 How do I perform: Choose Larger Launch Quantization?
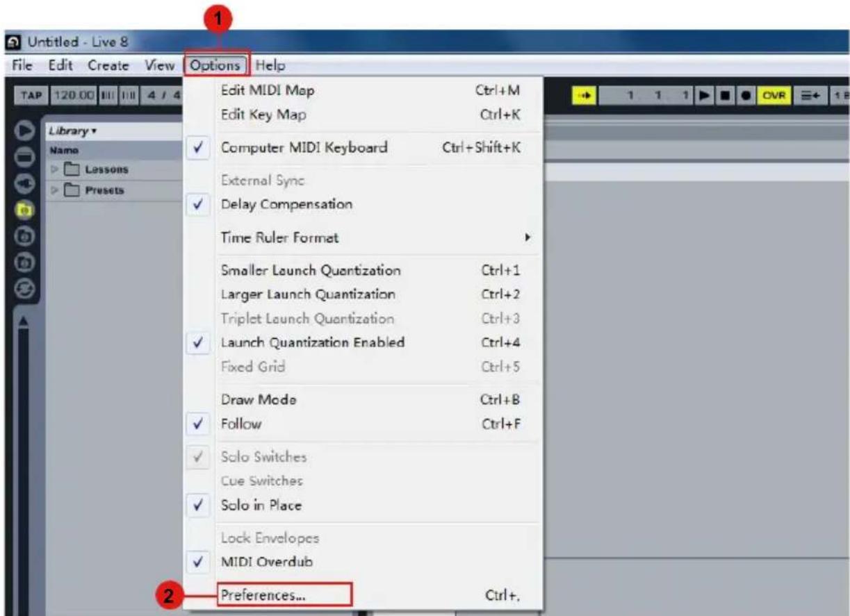tap(363, 294)
